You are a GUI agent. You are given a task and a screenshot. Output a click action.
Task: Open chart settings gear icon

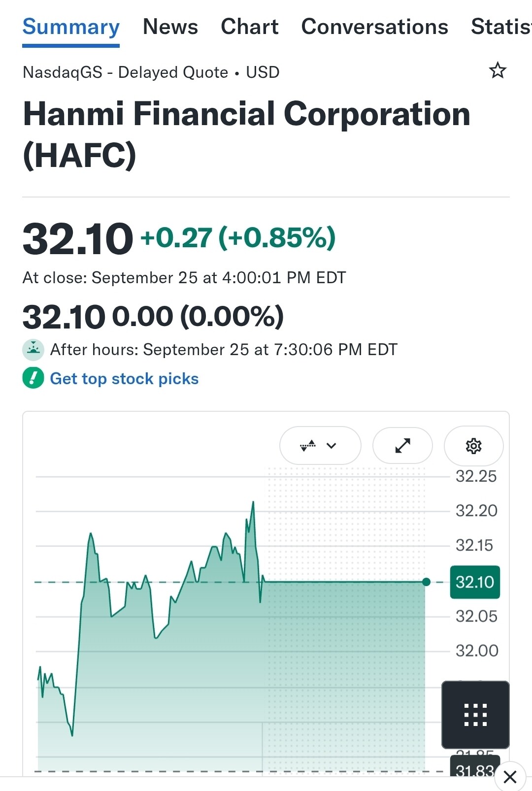tap(473, 446)
